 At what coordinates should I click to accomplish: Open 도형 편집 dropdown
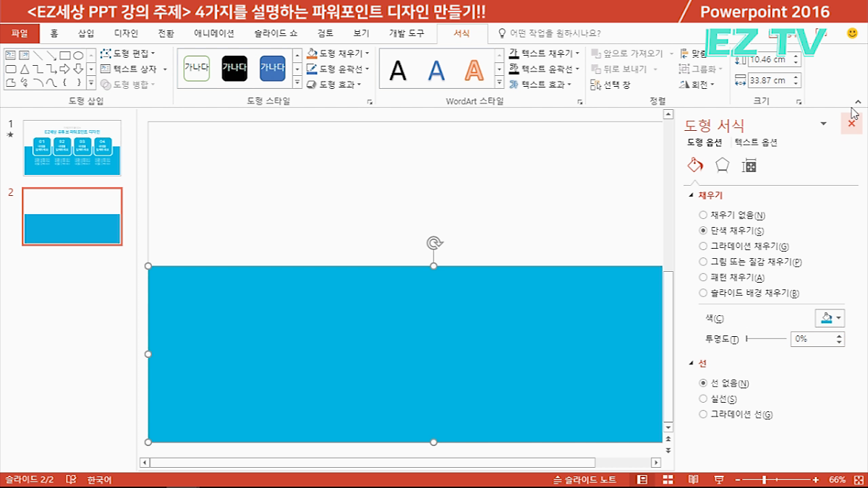click(128, 53)
